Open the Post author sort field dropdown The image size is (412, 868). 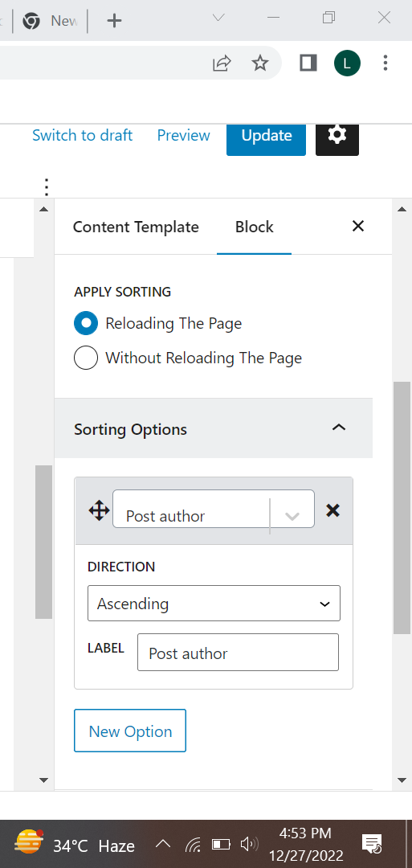tap(214, 509)
